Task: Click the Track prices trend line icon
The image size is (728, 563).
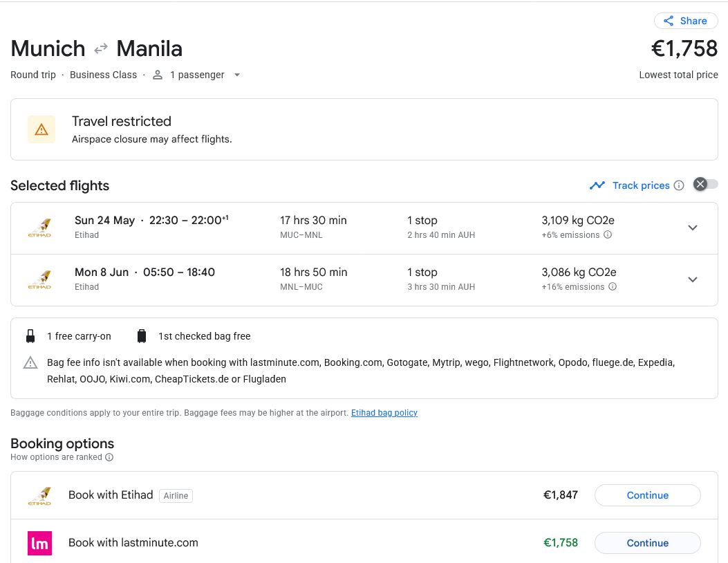Action: (x=597, y=185)
